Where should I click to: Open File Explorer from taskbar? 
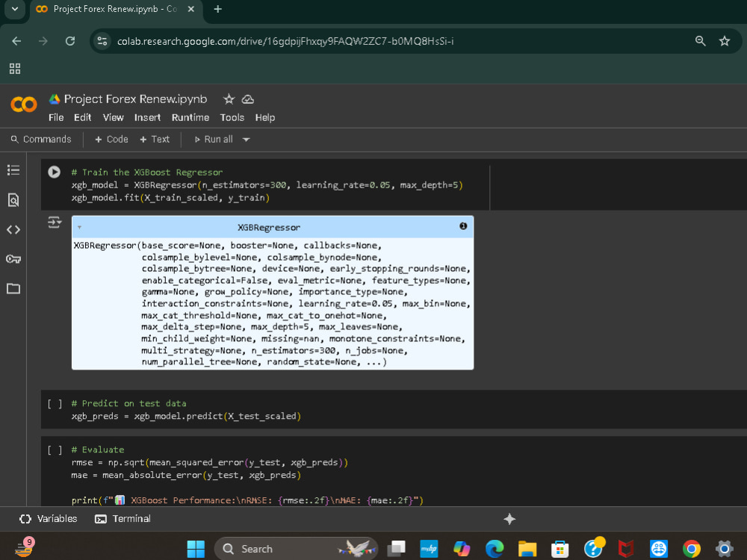pos(527,549)
